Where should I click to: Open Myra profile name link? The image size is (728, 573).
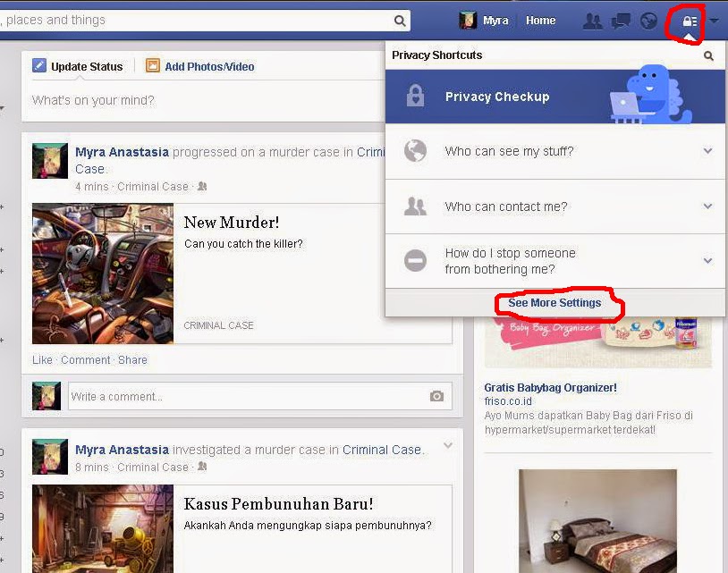495,21
